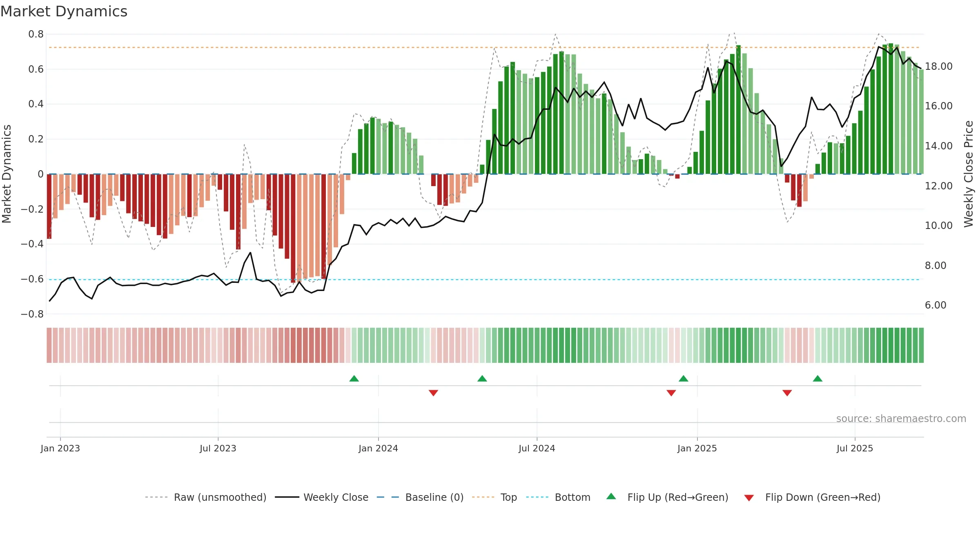Click green triangle icon in legend
The height and width of the screenshot is (551, 980).
(x=611, y=496)
